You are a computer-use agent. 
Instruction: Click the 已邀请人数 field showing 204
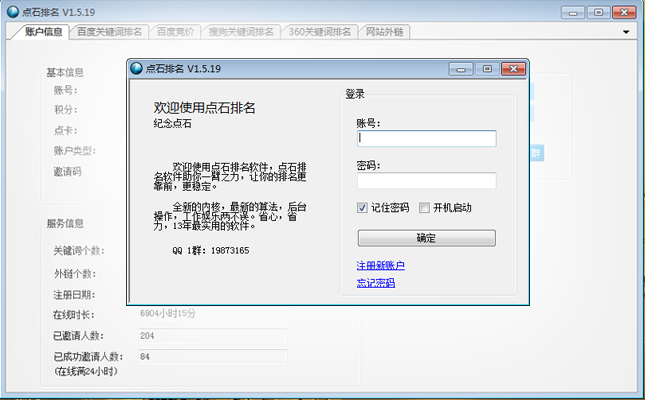tap(213, 336)
